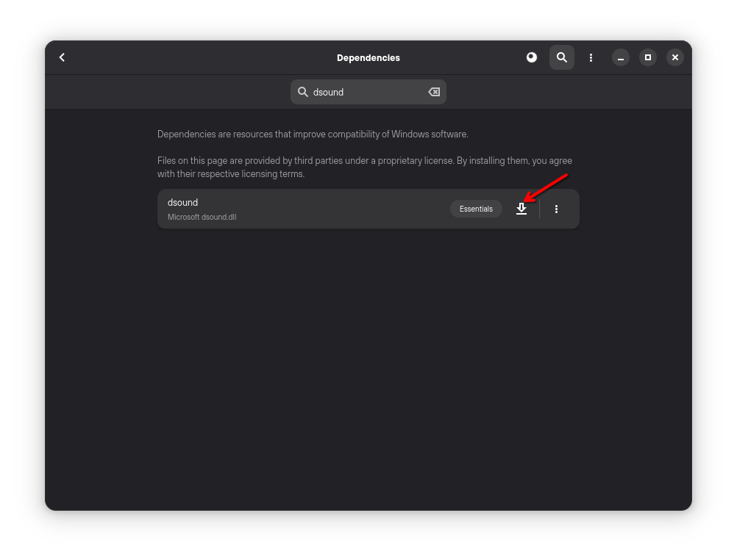Click the third-party licensing terms notice

click(364, 168)
